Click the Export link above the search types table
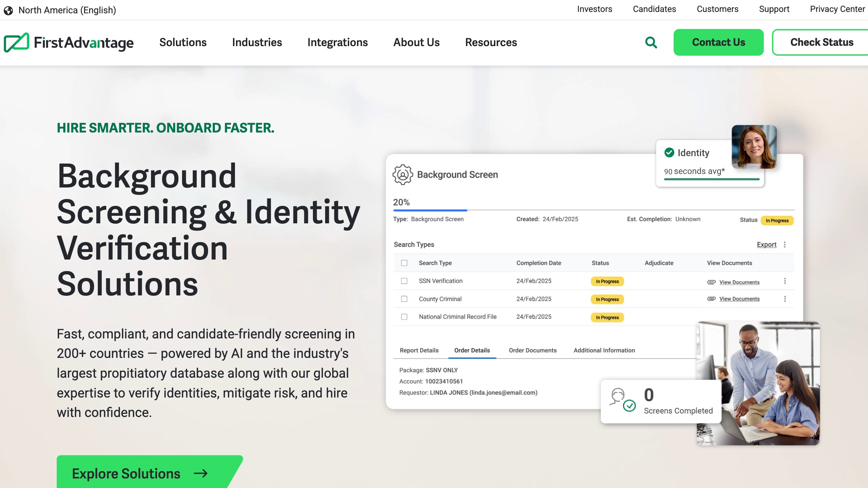 pos(767,245)
